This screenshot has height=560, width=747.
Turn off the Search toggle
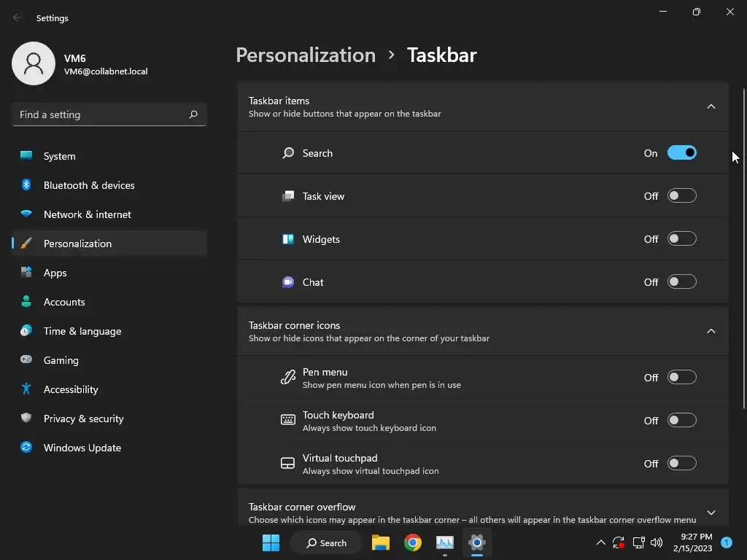(x=682, y=153)
